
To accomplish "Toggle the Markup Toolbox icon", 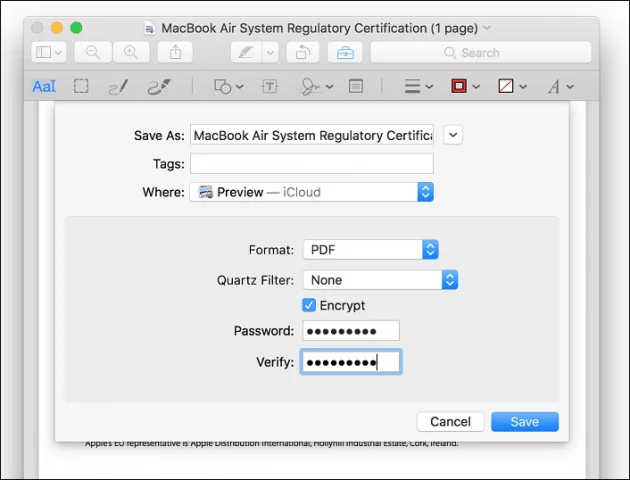I will 345,52.
